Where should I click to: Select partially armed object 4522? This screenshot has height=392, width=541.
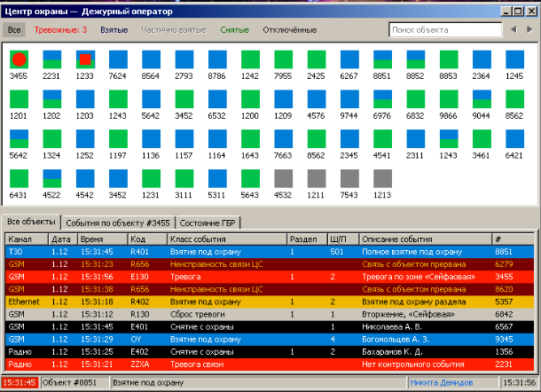click(x=51, y=178)
